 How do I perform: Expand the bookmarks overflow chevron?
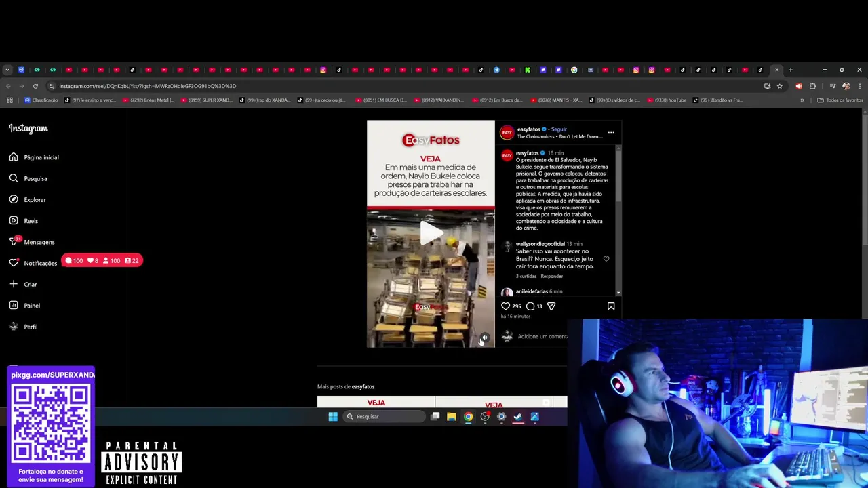(x=802, y=100)
